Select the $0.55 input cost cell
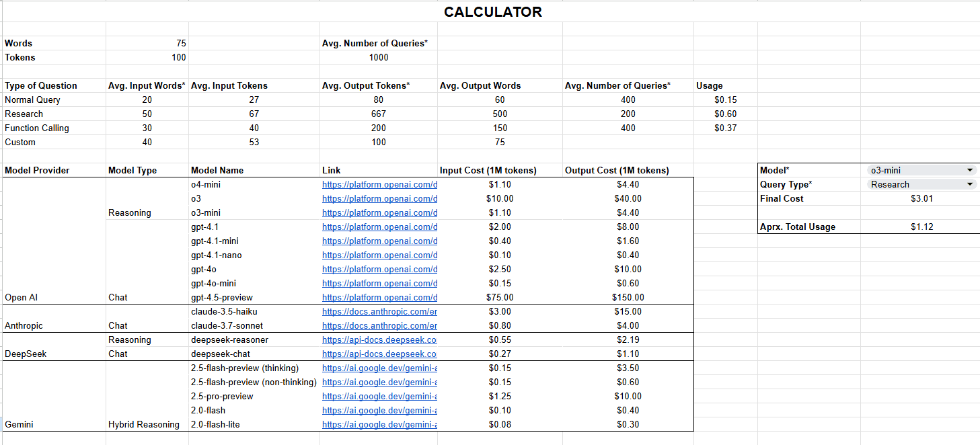Viewport: 980px width, 445px height. click(x=500, y=339)
